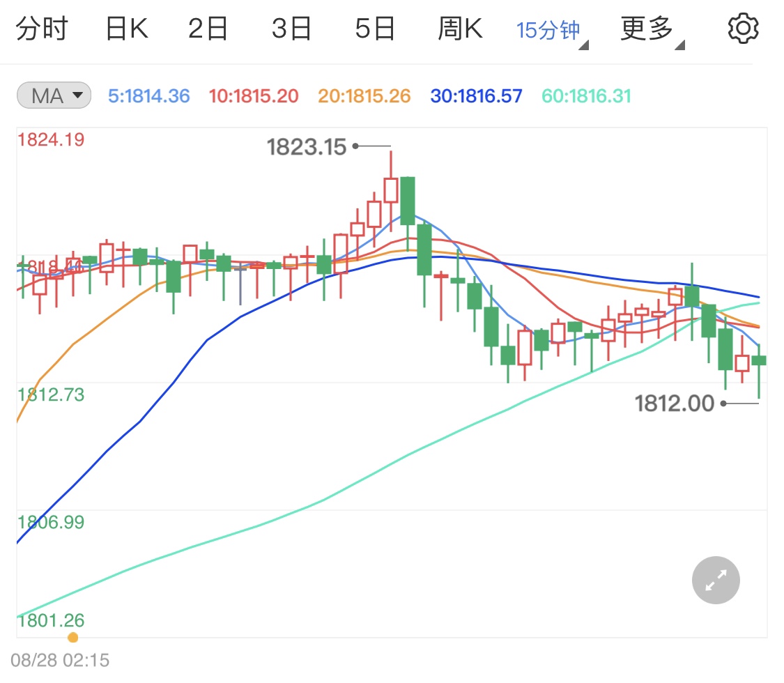This screenshot has width=784, height=683.
Task: Open the MA indicator dropdown
Action: click(x=54, y=95)
